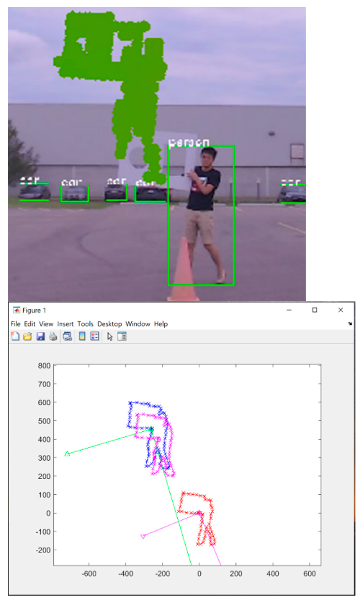Print the figure using the printer icon
Image resolution: width=364 pixels, height=603 pixels.
pyautogui.click(x=53, y=337)
